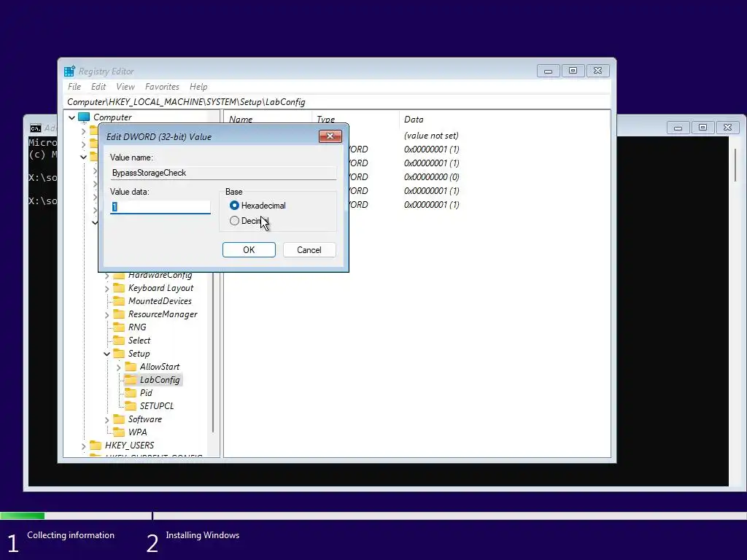Click the Computer icon in the tree
The height and width of the screenshot is (560, 747).
84,117
